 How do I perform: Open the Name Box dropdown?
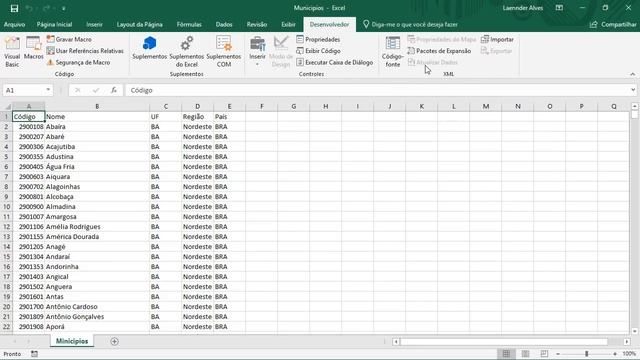pyautogui.click(x=48, y=90)
